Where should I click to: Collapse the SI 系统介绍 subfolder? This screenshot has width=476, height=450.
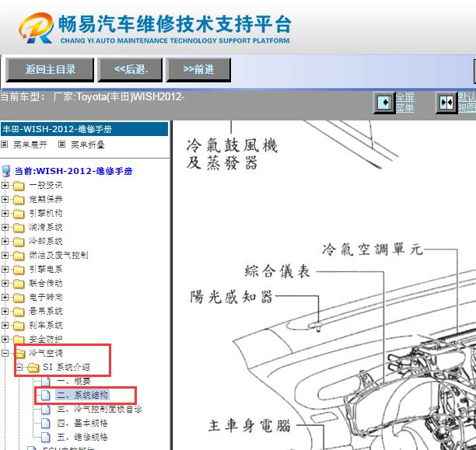pos(19,367)
